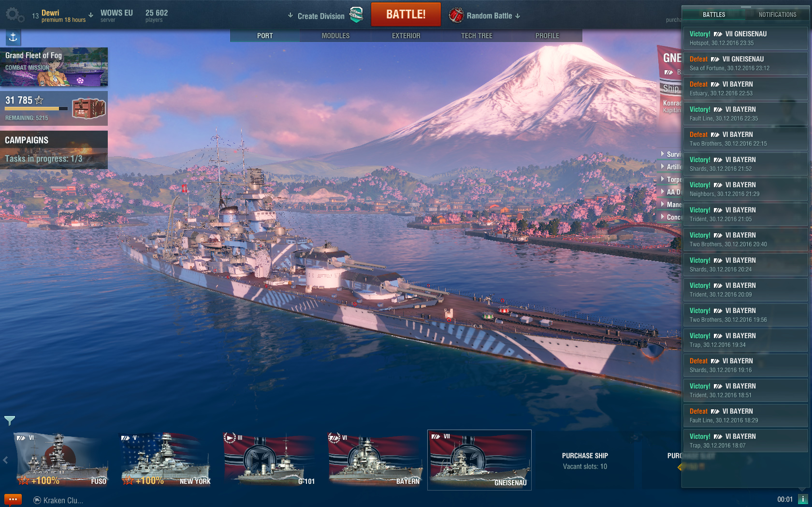812x507 pixels.
Task: Click Purchase Ship vacant slot
Action: click(585, 461)
